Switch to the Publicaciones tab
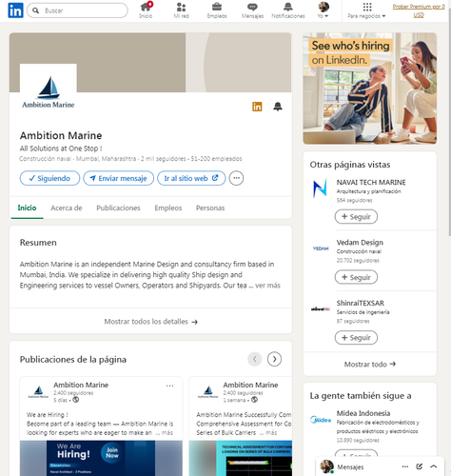 coord(118,208)
